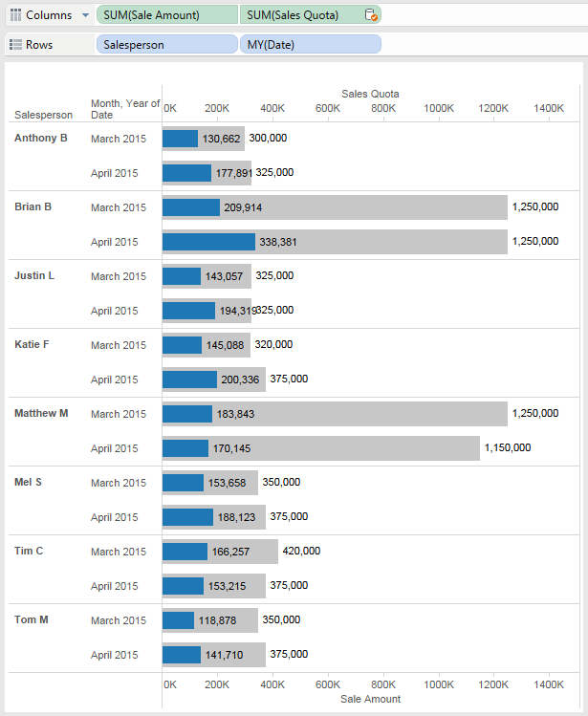Click the Sale Amount axis title
This screenshot has width=588, height=716.
point(370,699)
